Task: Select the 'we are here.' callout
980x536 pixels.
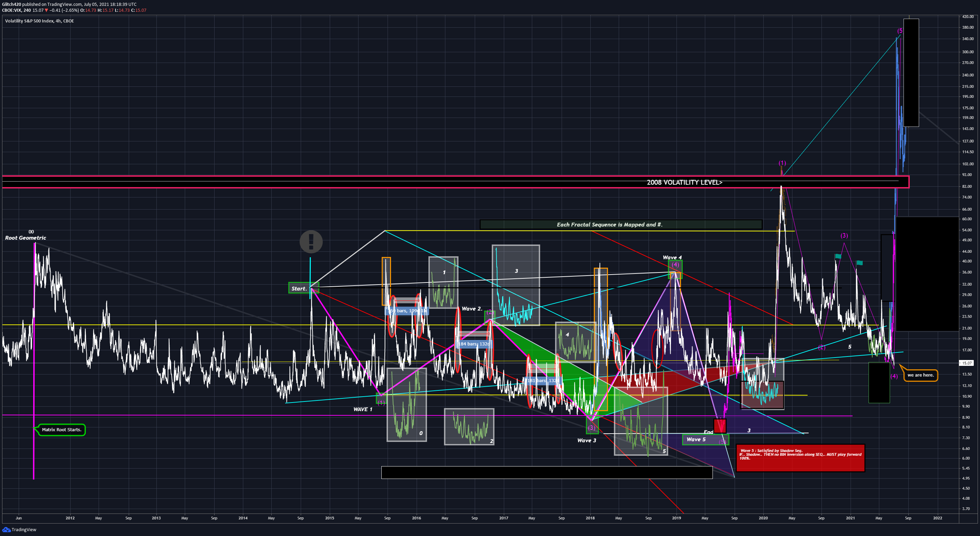Action: point(920,375)
